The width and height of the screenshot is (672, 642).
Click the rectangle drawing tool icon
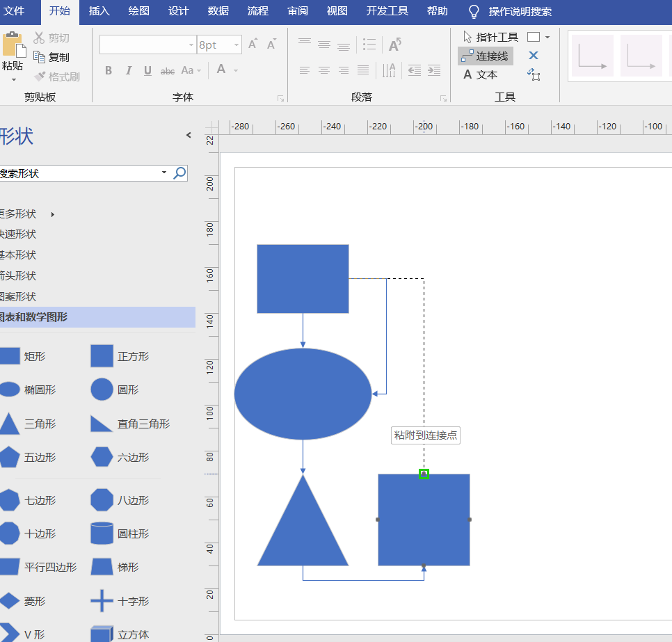[x=534, y=37]
